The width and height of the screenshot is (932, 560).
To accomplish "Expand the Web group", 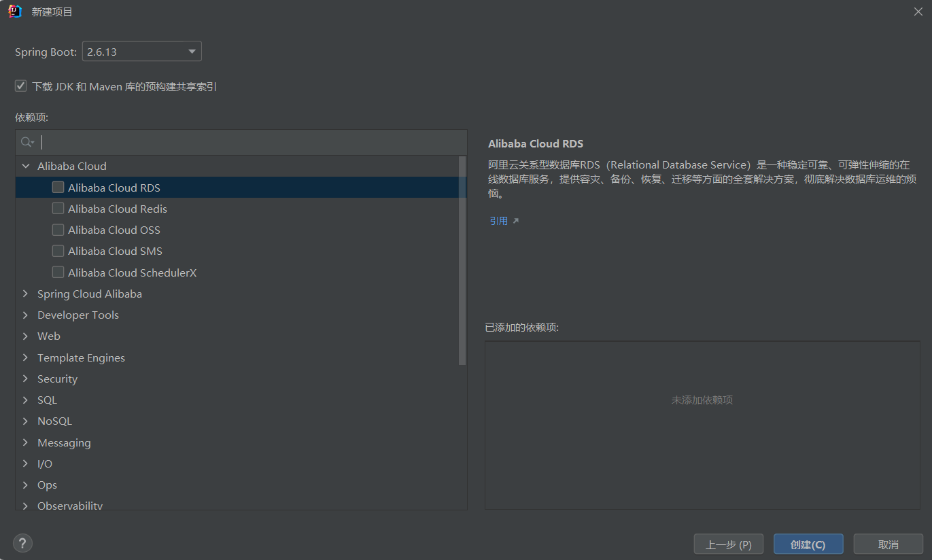I will click(x=26, y=336).
